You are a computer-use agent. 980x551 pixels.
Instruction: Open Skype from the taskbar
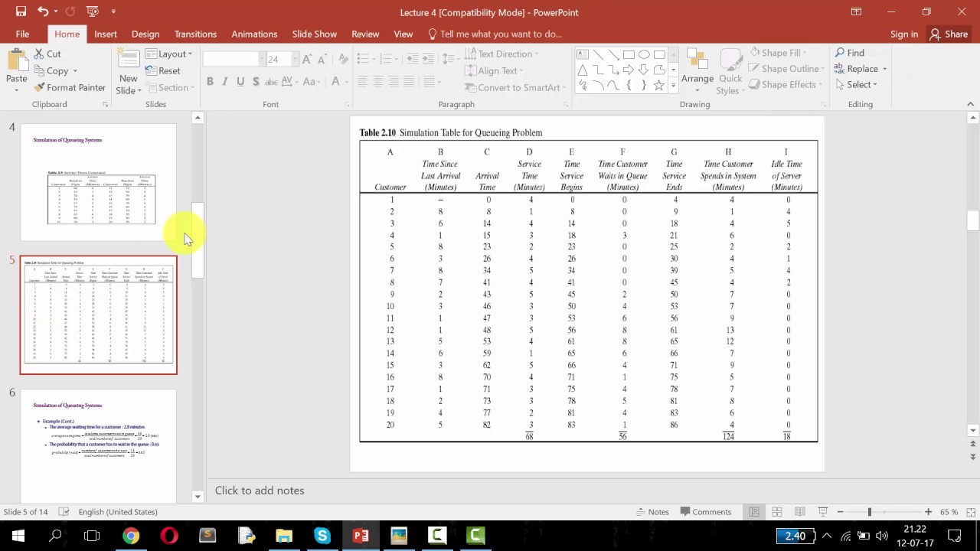click(322, 536)
